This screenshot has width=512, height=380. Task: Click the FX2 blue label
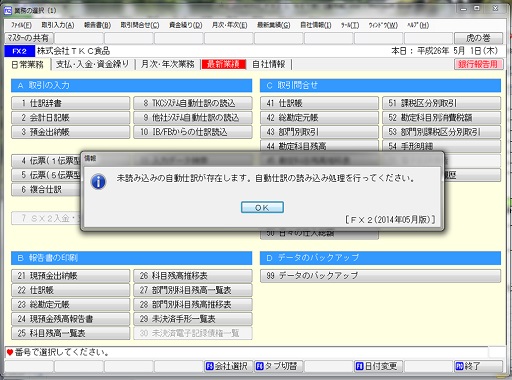19,51
